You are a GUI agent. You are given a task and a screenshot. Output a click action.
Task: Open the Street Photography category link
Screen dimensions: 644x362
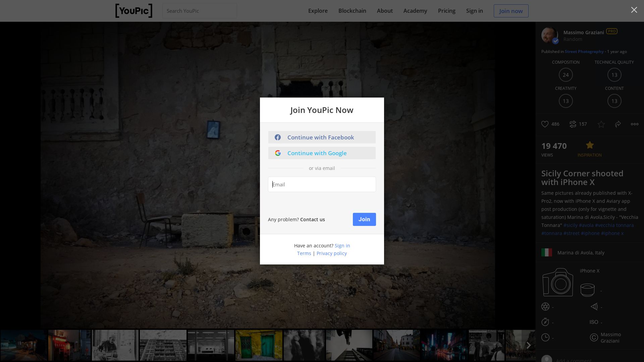584,52
